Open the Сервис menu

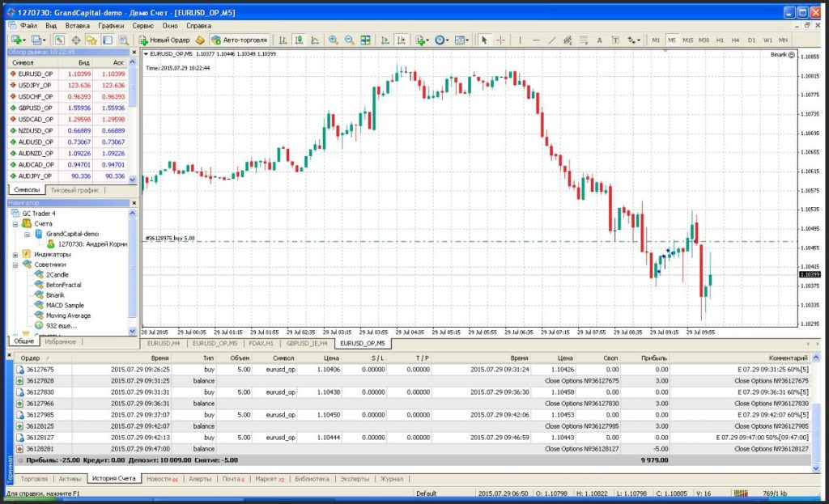click(142, 25)
